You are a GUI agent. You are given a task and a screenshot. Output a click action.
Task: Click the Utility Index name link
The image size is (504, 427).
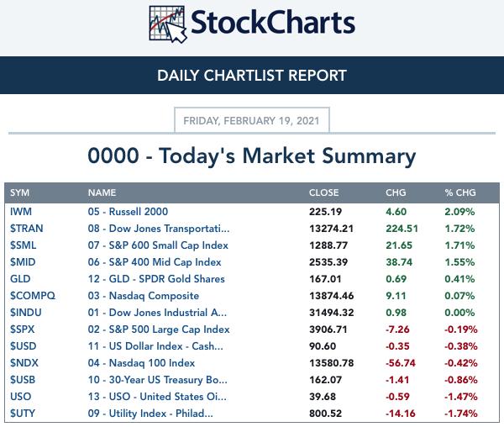click(150, 414)
